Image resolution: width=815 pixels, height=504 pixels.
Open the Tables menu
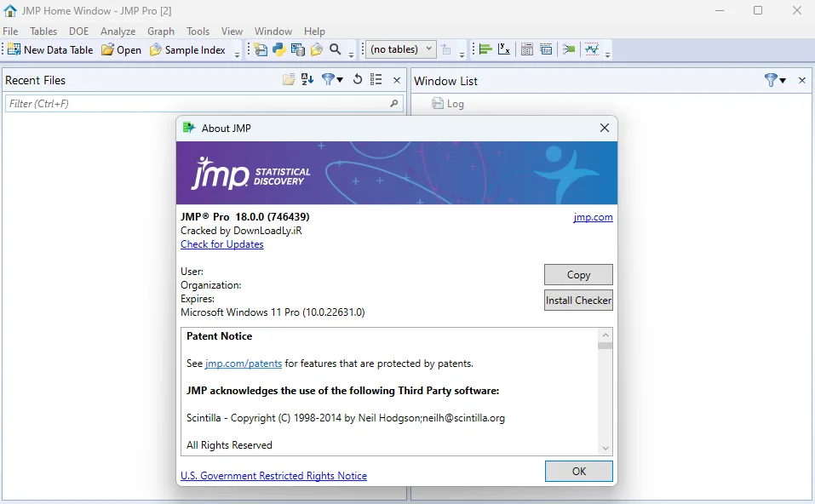(x=43, y=31)
